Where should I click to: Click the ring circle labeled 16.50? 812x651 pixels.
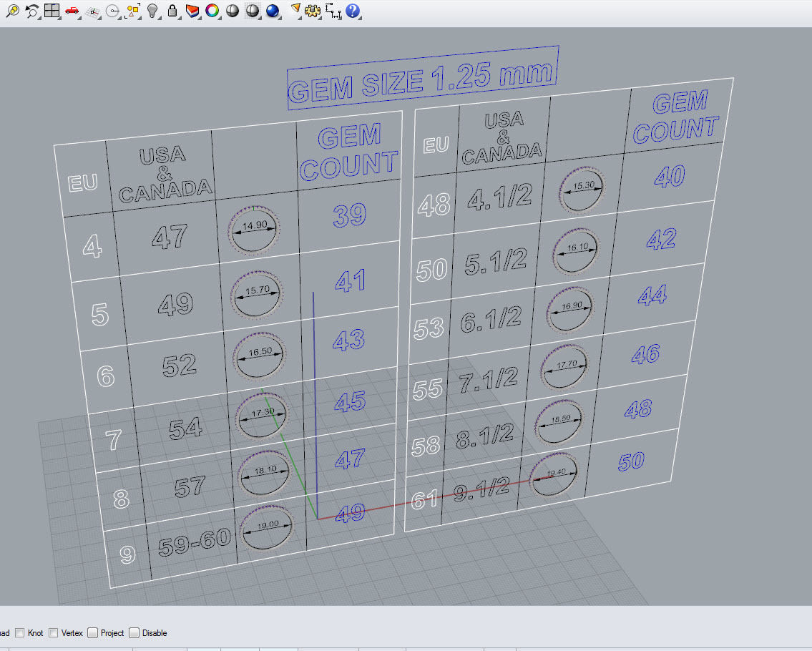(x=260, y=357)
